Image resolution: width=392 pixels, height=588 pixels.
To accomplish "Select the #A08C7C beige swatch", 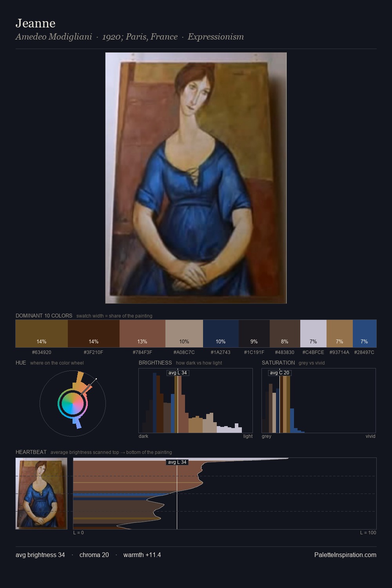I will pyautogui.click(x=184, y=334).
